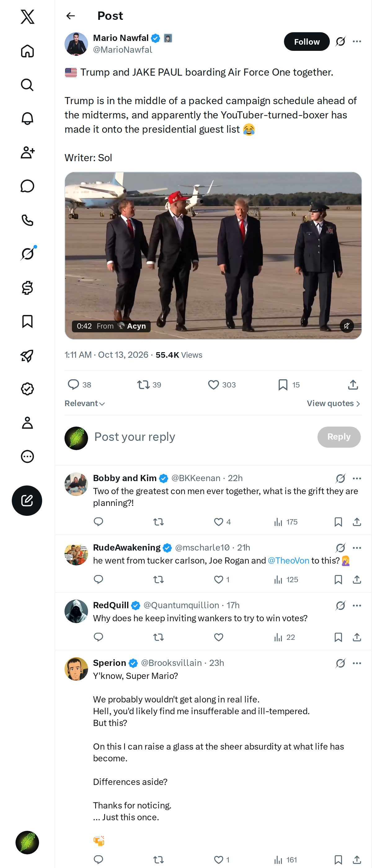Open Grok from the left sidebar
The image size is (372, 868).
pos(27,253)
